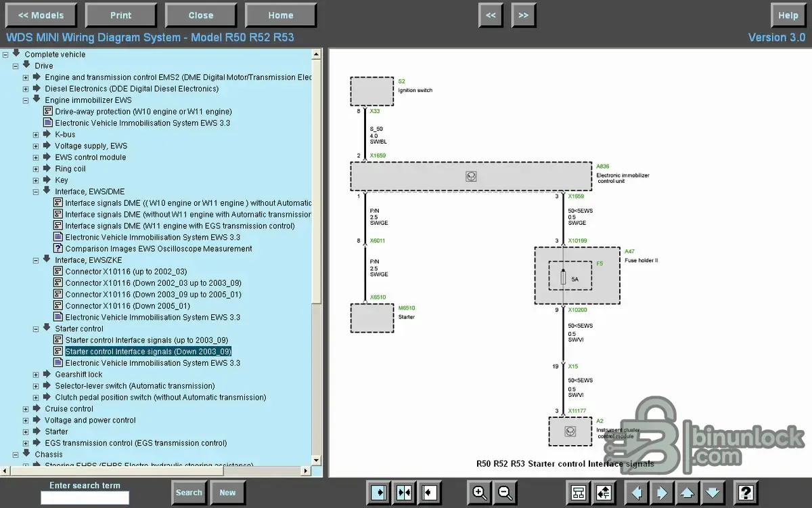Go to the next page with >> button
The image size is (812, 508).
pos(524,15)
